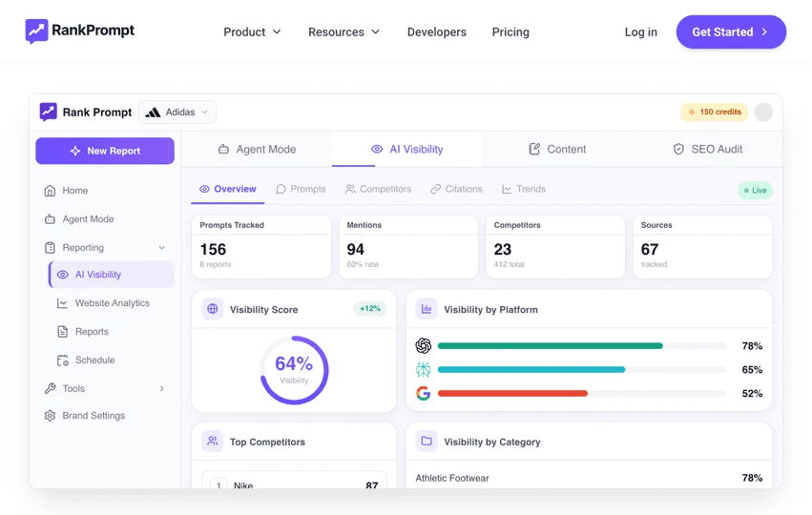812x515 pixels.
Task: Click the 64% visibility circular gauge
Action: click(294, 370)
